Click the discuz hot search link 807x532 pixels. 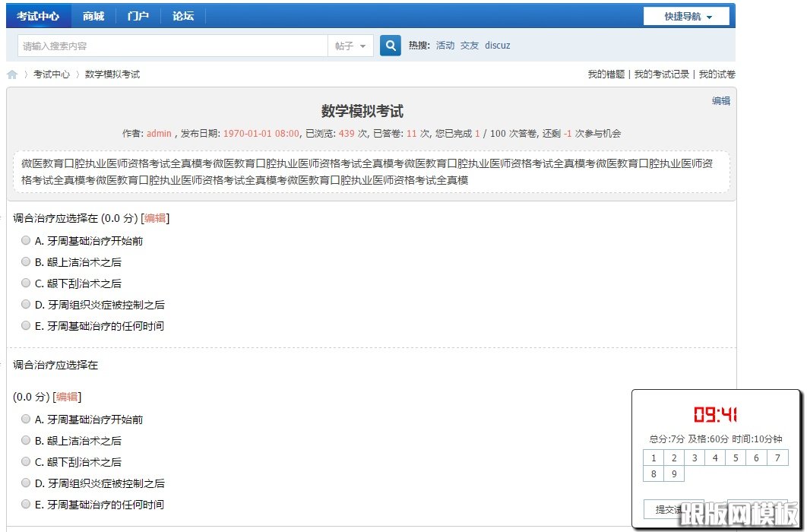(497, 46)
